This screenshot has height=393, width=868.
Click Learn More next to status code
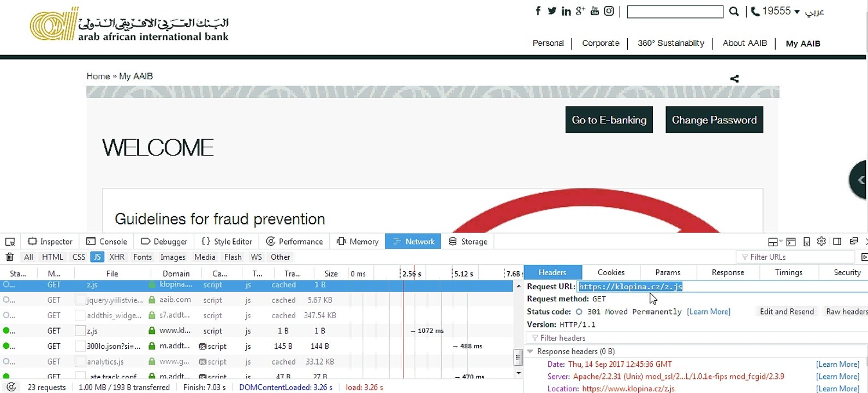tap(709, 312)
